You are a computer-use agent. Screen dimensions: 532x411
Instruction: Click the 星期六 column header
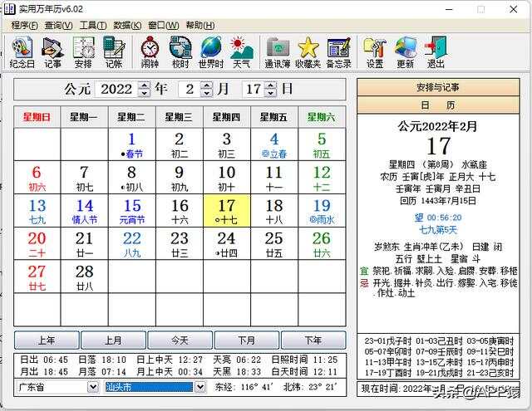pyautogui.click(x=322, y=117)
